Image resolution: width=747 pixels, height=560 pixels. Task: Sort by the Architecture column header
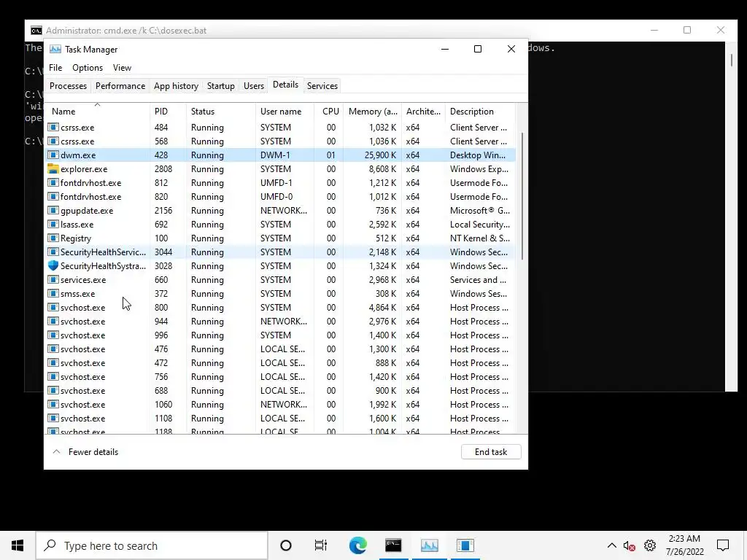tap(423, 112)
